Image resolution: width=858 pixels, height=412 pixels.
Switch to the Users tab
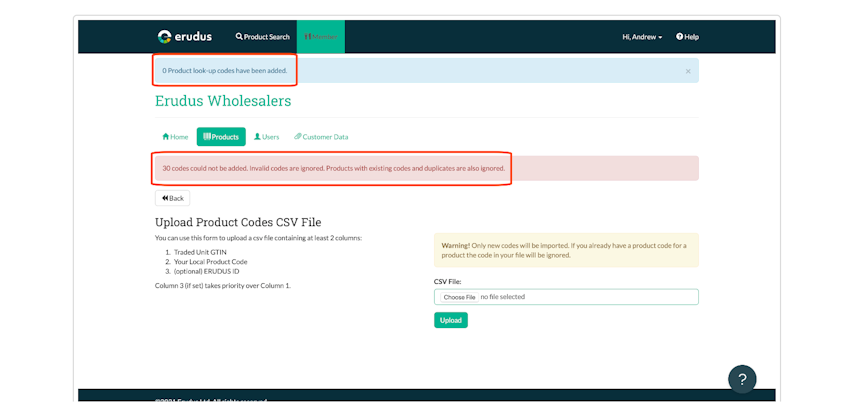tap(266, 137)
